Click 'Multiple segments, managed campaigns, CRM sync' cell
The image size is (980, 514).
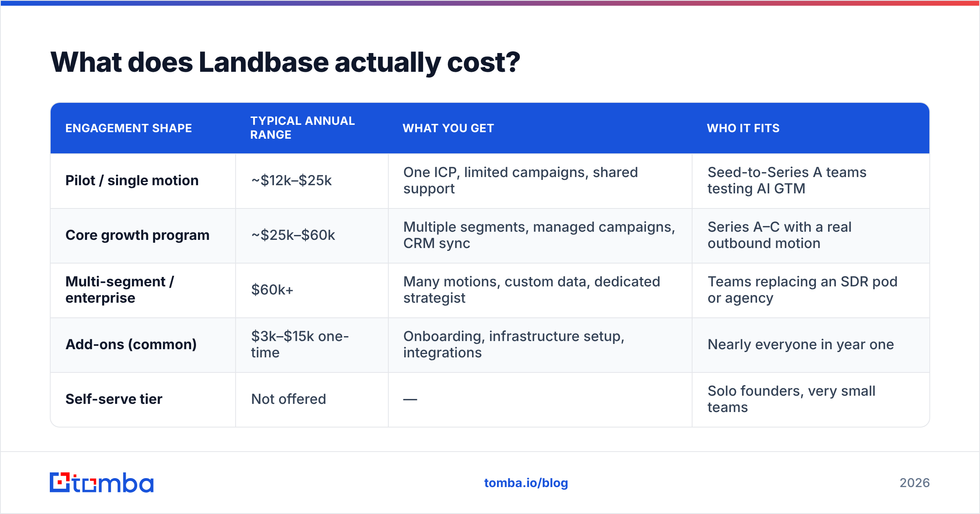539,235
